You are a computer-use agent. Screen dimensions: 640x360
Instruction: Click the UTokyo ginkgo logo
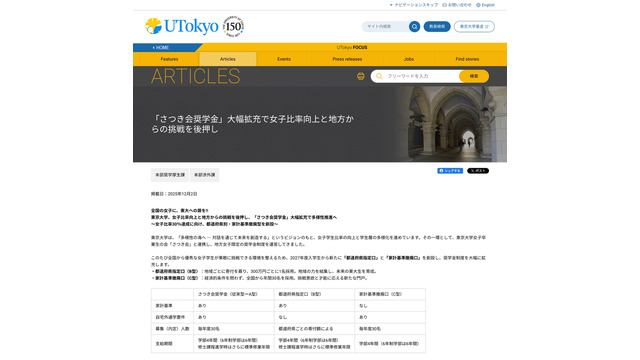182,26
